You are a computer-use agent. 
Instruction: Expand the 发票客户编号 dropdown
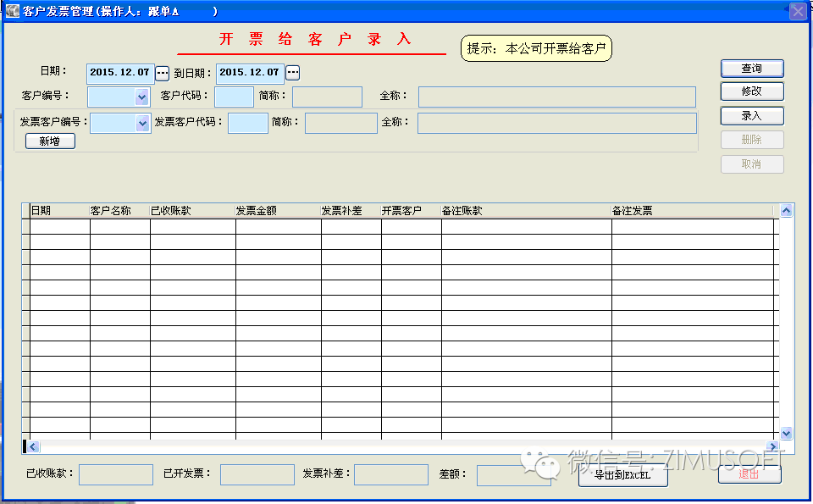tap(142, 124)
